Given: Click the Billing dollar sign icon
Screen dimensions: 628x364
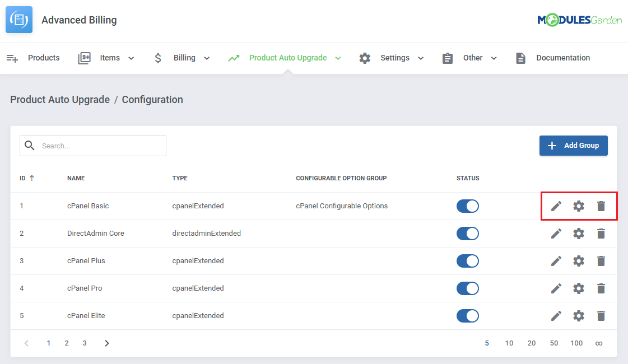Looking at the screenshot, I should click(158, 58).
